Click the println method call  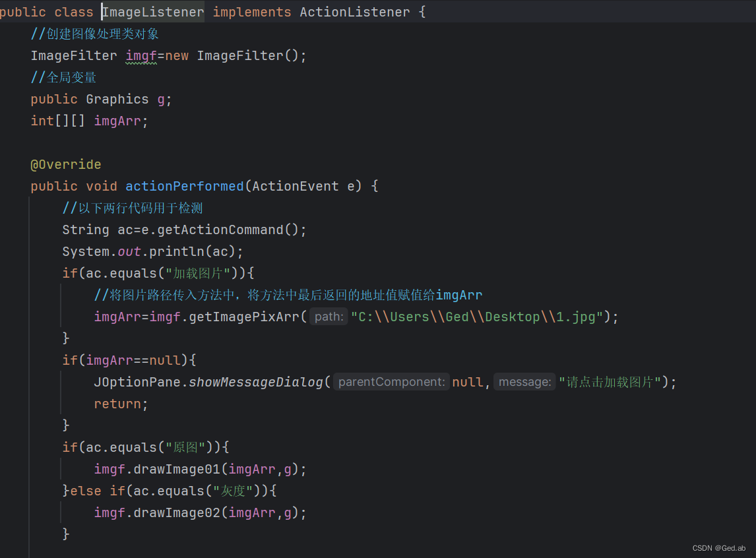pos(177,251)
